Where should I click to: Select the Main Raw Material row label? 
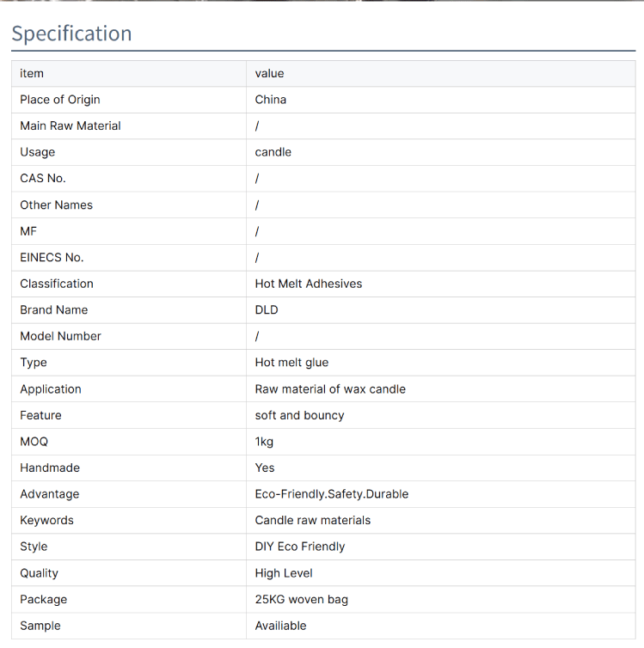click(71, 125)
